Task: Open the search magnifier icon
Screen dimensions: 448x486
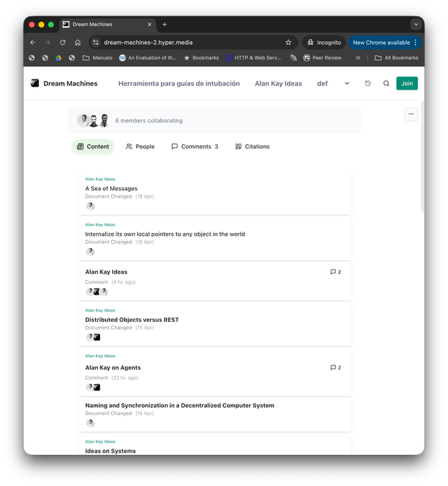Action: [386, 83]
